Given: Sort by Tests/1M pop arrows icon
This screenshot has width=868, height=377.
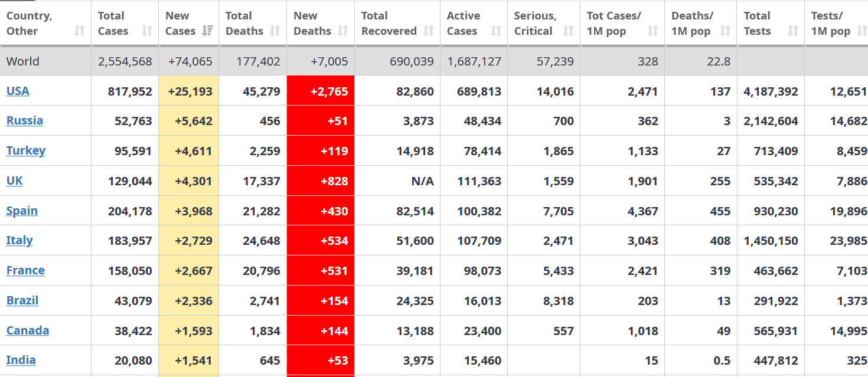Looking at the screenshot, I should point(862,31).
